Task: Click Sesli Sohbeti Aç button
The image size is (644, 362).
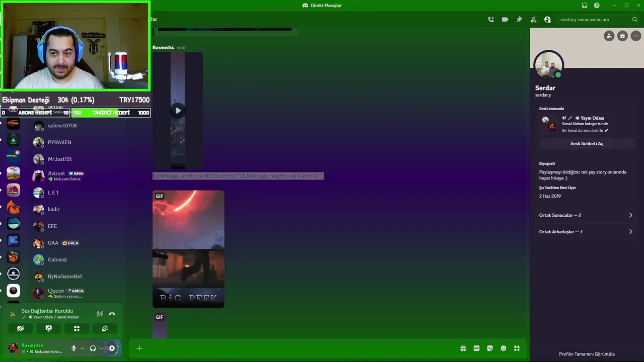Action: pos(587,144)
